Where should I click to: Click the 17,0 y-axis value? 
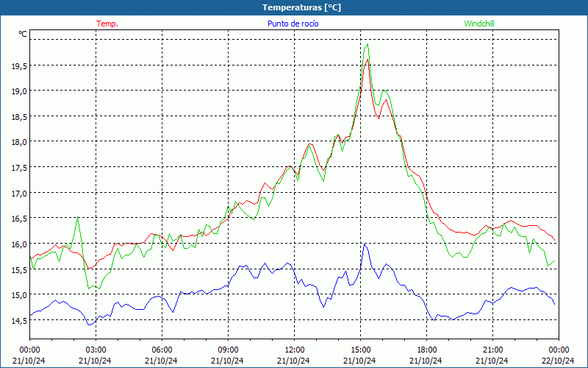tap(19, 194)
